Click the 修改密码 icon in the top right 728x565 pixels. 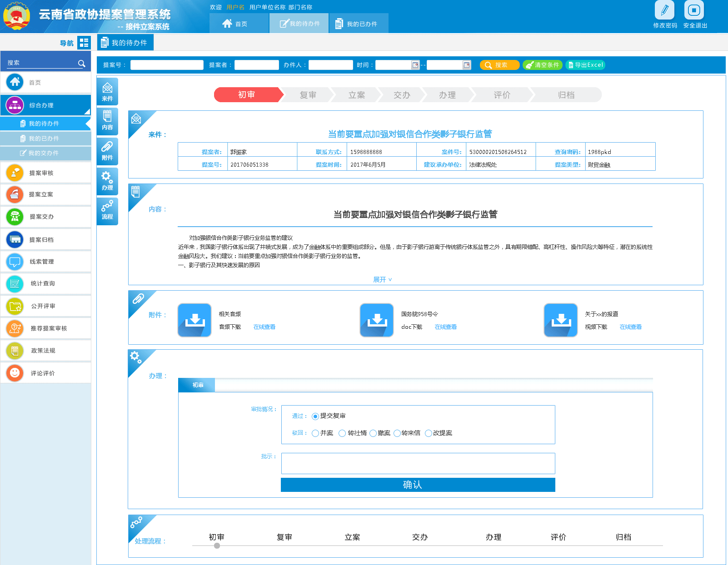point(665,12)
